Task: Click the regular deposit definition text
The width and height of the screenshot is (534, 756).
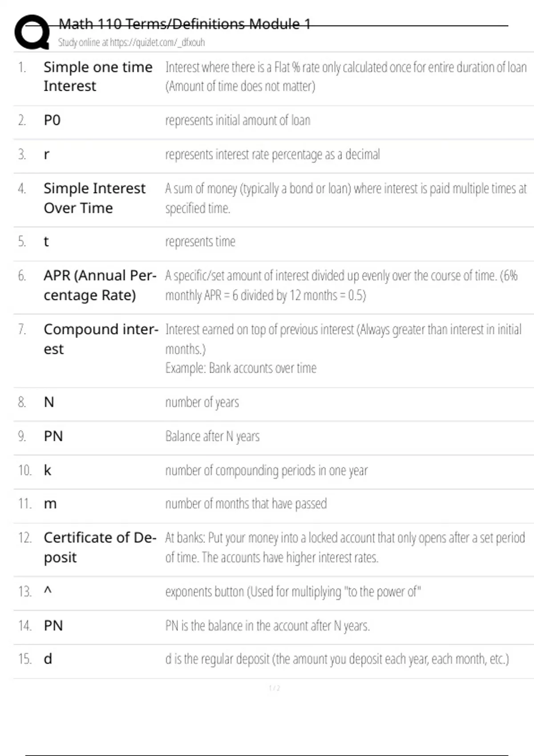Action: 337,659
